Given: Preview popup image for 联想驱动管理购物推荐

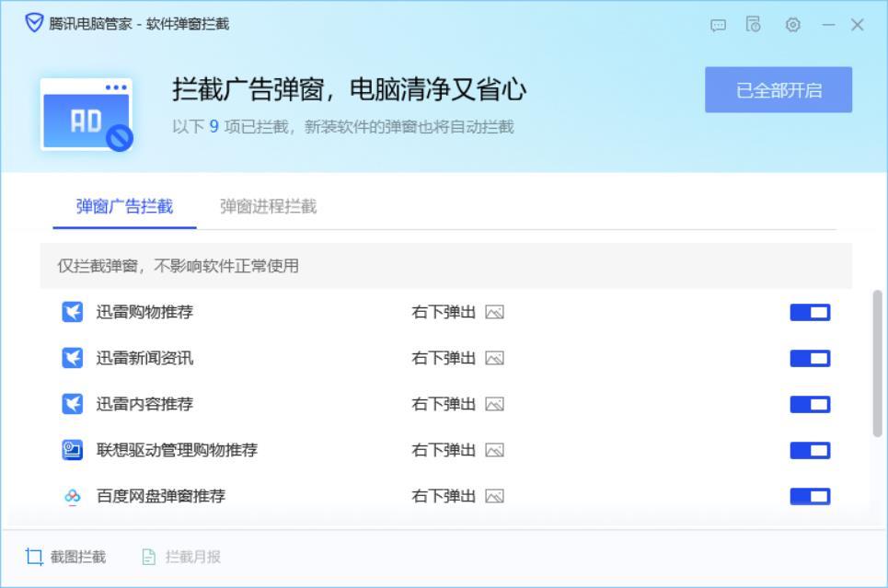Looking at the screenshot, I should [x=494, y=450].
